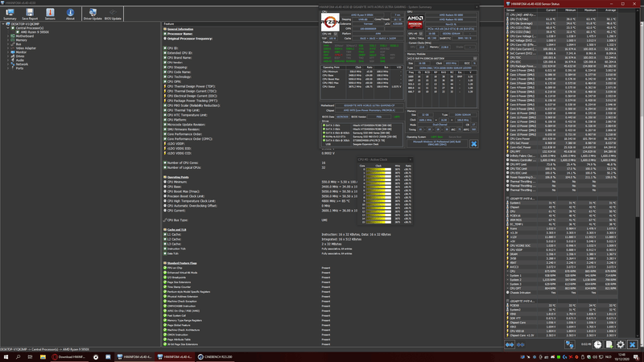This screenshot has width=644, height=362.
Task: Click the AMD Radeon logo in System Summary
Action: tap(415, 23)
